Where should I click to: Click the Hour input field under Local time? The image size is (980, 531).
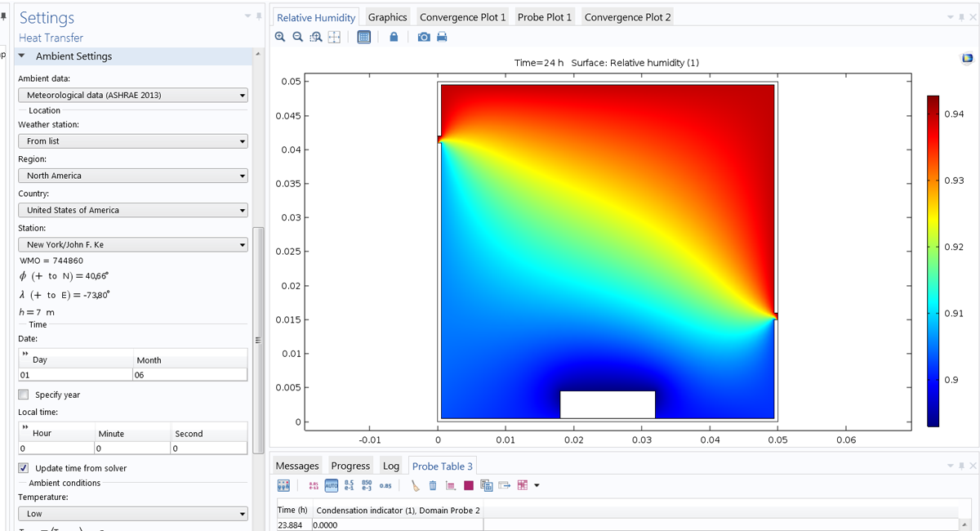coord(56,448)
